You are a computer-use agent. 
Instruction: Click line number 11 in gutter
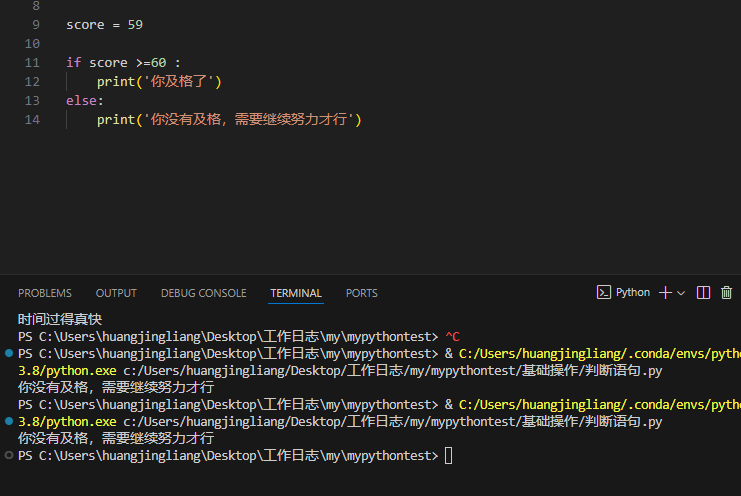click(32, 62)
